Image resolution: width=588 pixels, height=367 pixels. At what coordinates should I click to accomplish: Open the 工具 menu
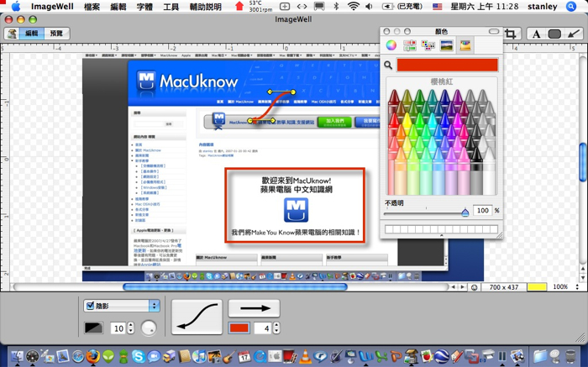[x=171, y=7]
